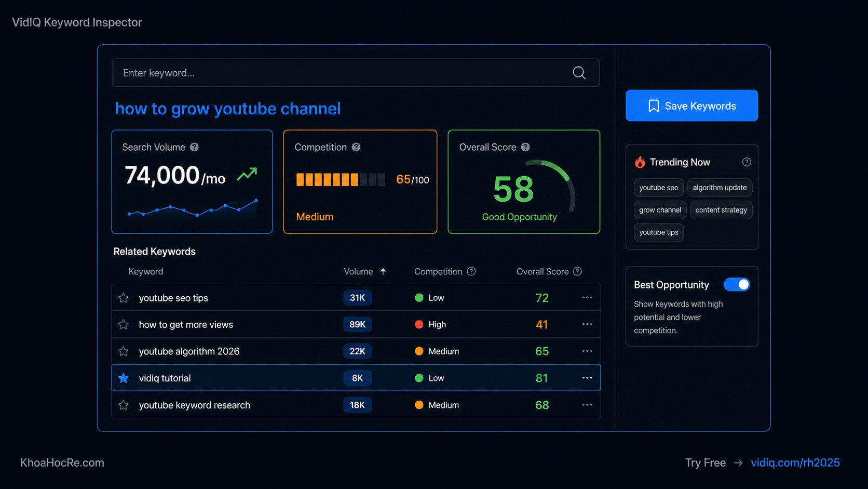Click the Trending Now flame icon

640,162
